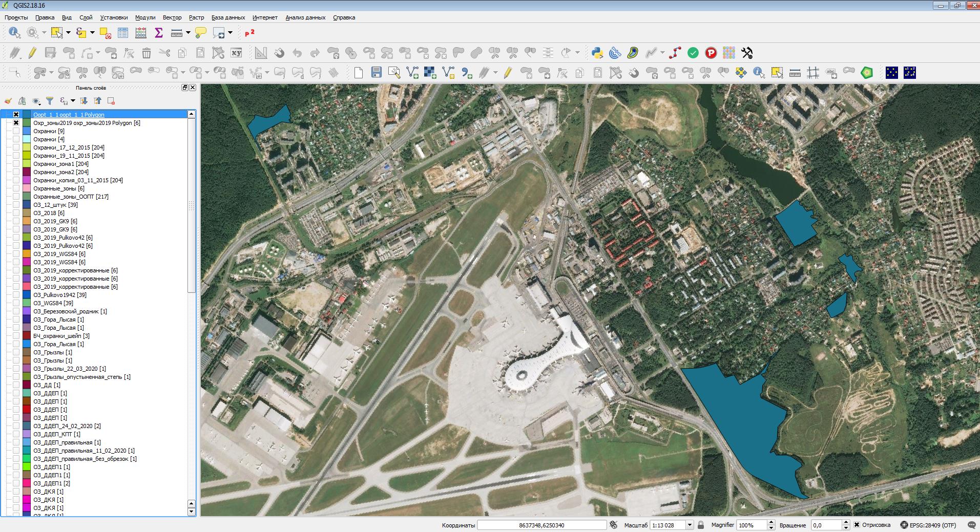Click the filter legend funnel icon

50,101
